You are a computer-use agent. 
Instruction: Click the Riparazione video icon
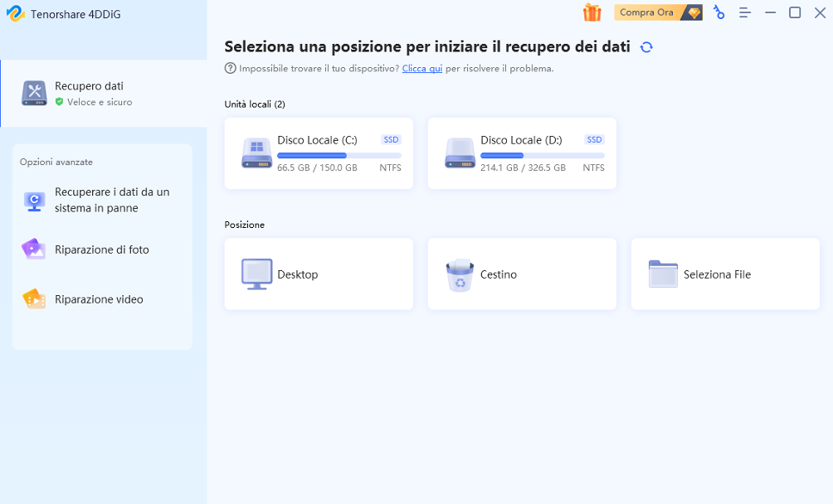34,299
